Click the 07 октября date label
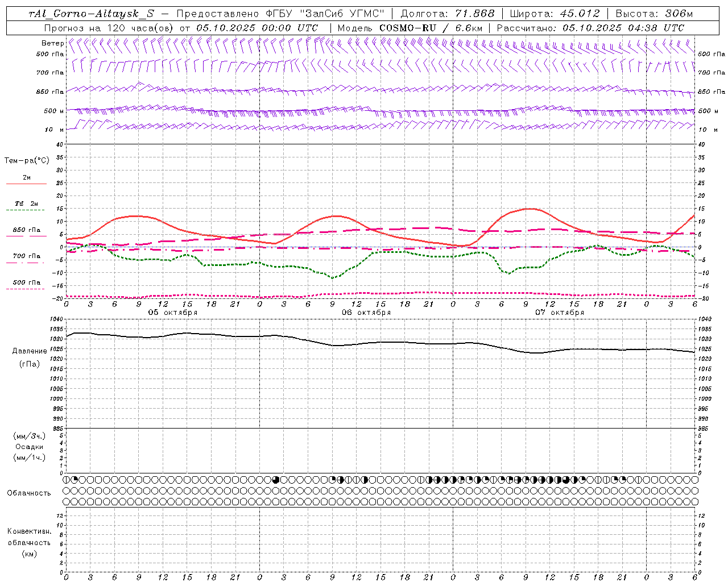728x582 pixels. (x=560, y=313)
